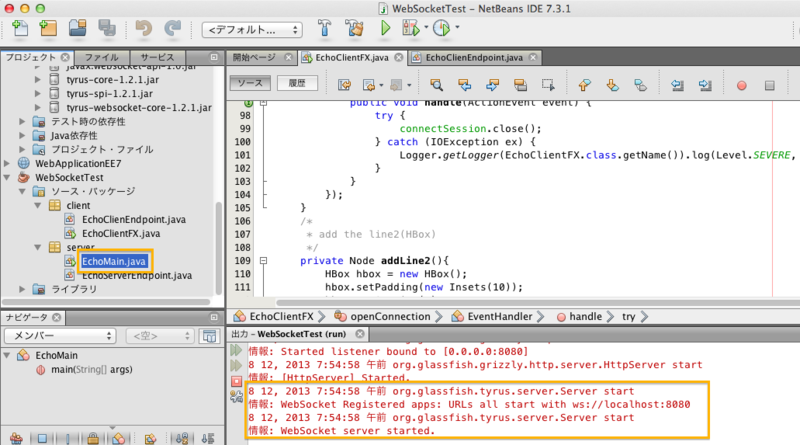Image resolution: width=800 pixels, height=445 pixels.
Task: Click the Next Bookmark icon
Action: [x=612, y=85]
